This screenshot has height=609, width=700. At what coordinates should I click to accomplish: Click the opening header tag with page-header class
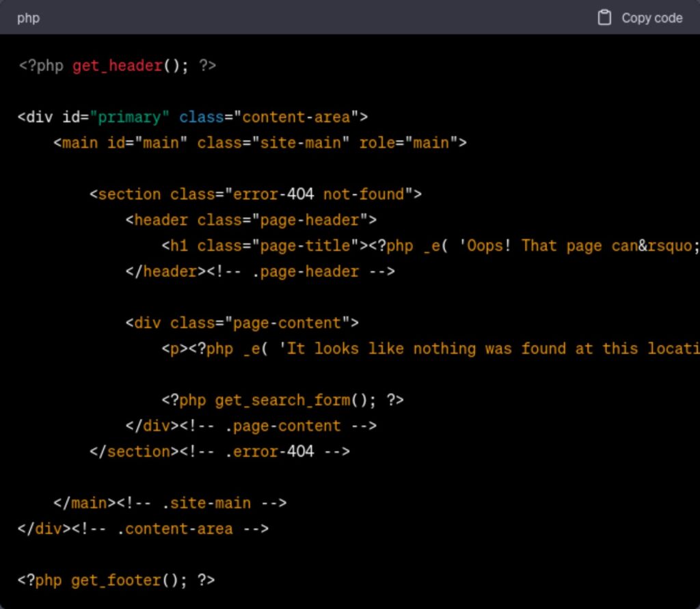pyautogui.click(x=251, y=220)
